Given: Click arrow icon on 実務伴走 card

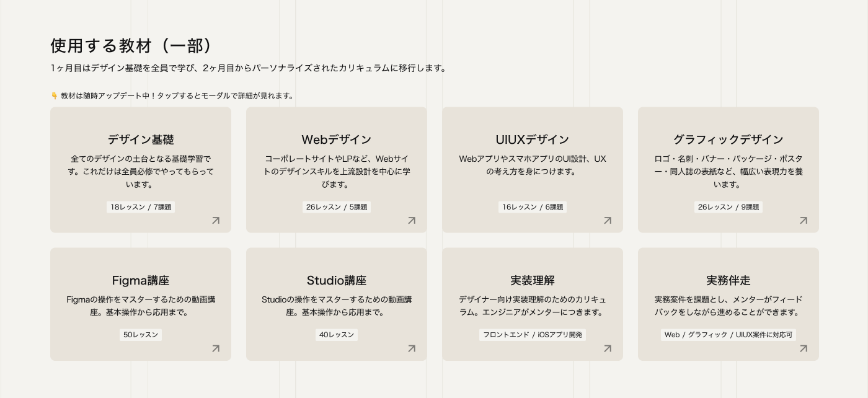Looking at the screenshot, I should coord(804,348).
